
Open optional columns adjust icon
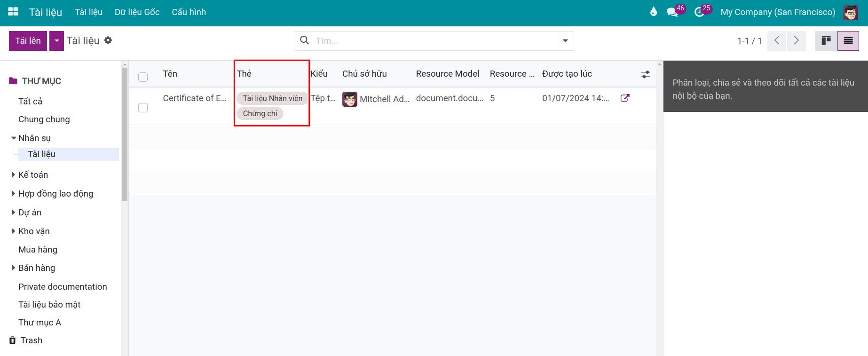[x=646, y=74]
